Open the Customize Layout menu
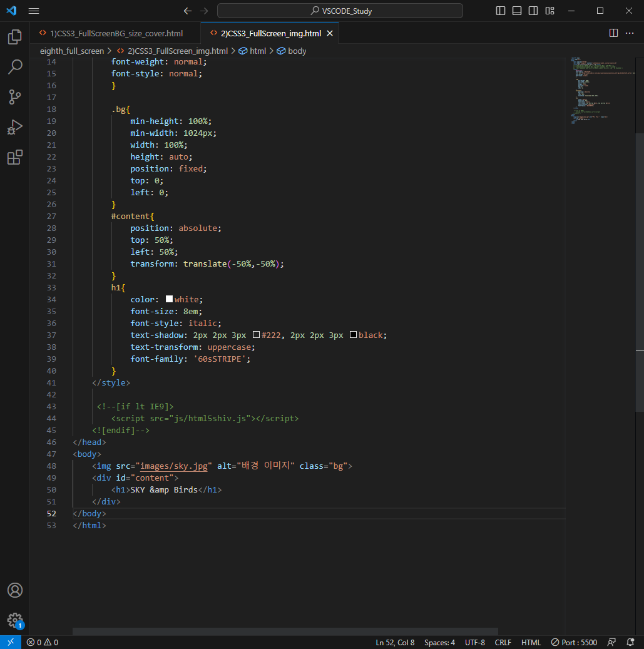The height and width of the screenshot is (649, 644). (549, 11)
